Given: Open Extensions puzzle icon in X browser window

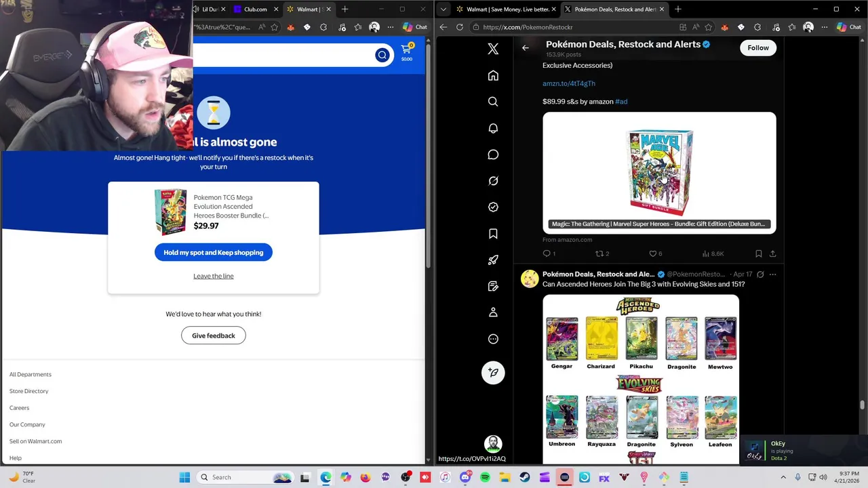Looking at the screenshot, I should (757, 27).
